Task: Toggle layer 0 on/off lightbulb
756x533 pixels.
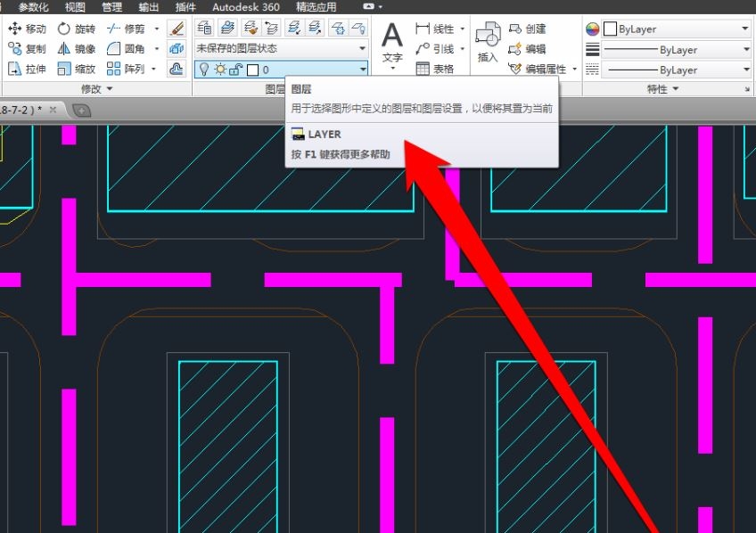Action: click(x=204, y=70)
